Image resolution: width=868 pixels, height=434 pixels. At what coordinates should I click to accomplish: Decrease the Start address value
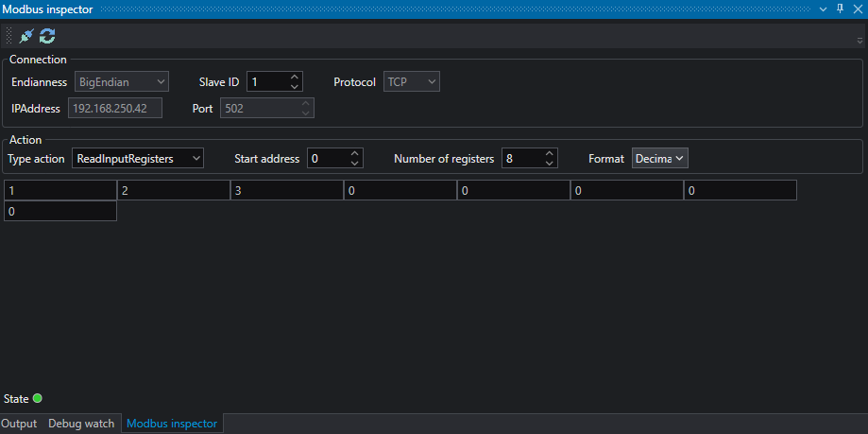pyautogui.click(x=355, y=164)
